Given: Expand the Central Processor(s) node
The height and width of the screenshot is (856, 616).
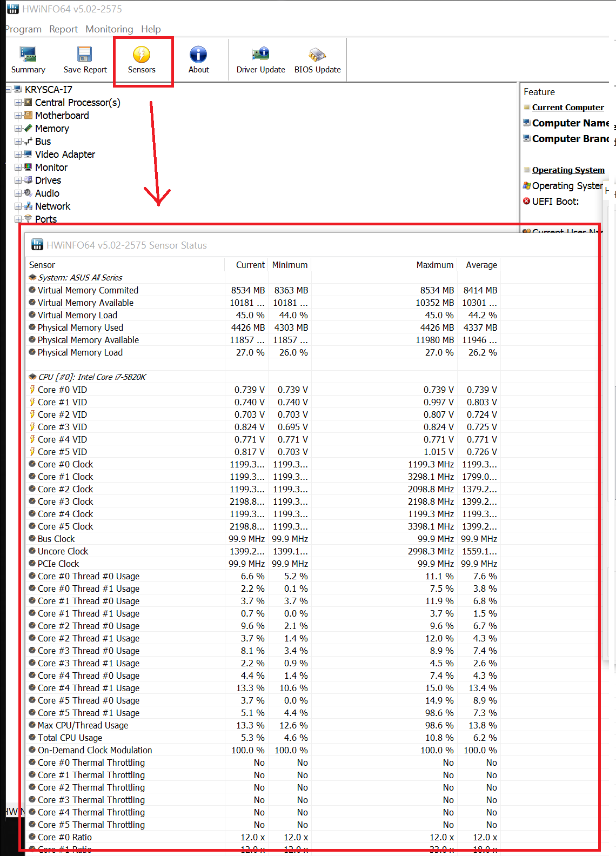Looking at the screenshot, I should point(18,102).
